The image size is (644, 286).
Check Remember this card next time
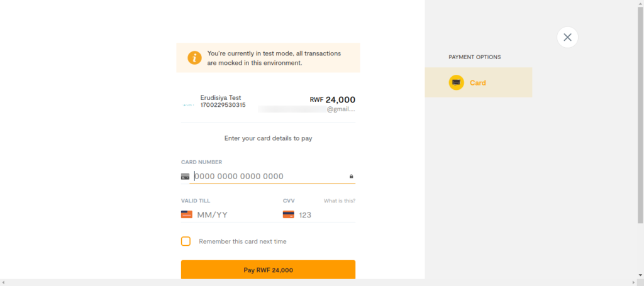point(186,241)
